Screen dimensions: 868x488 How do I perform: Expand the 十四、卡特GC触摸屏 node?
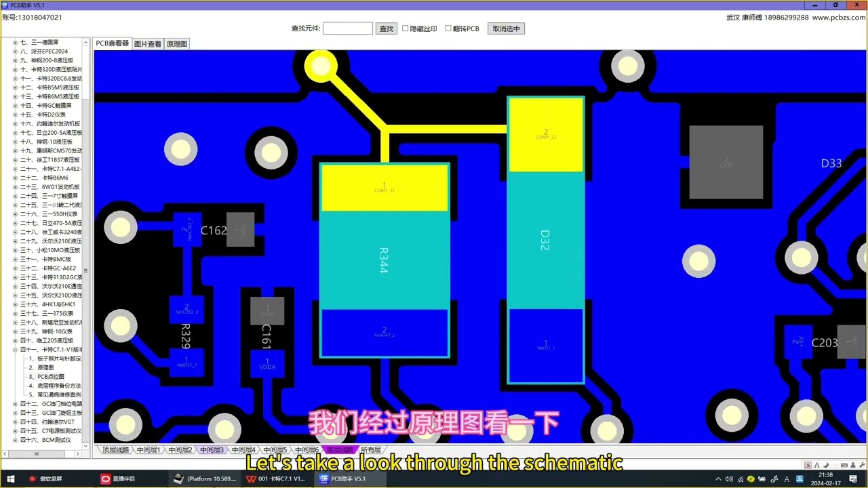point(15,106)
